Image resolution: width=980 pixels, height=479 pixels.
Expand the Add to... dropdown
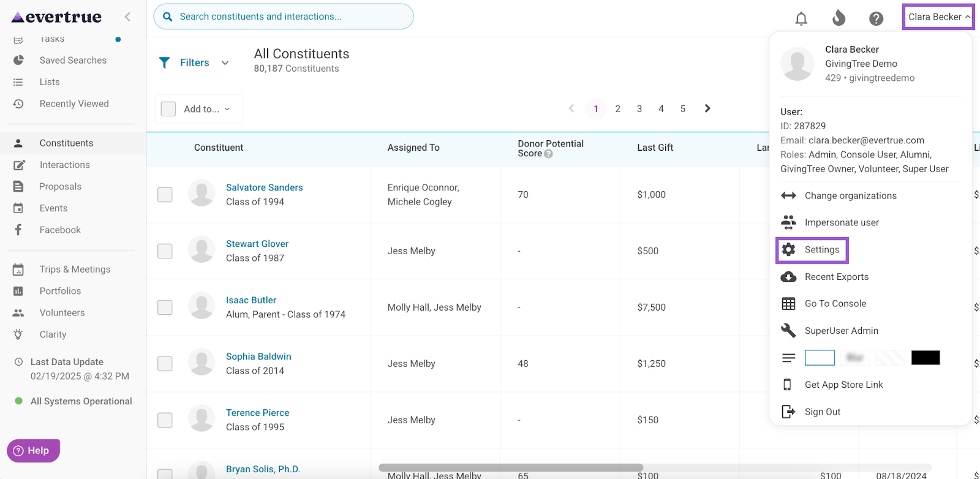point(206,109)
